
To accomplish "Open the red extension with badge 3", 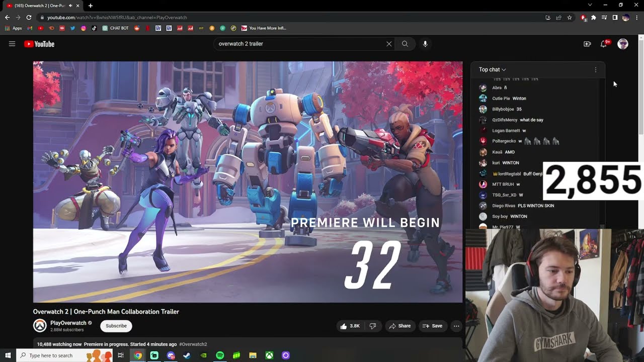I will click(583, 18).
